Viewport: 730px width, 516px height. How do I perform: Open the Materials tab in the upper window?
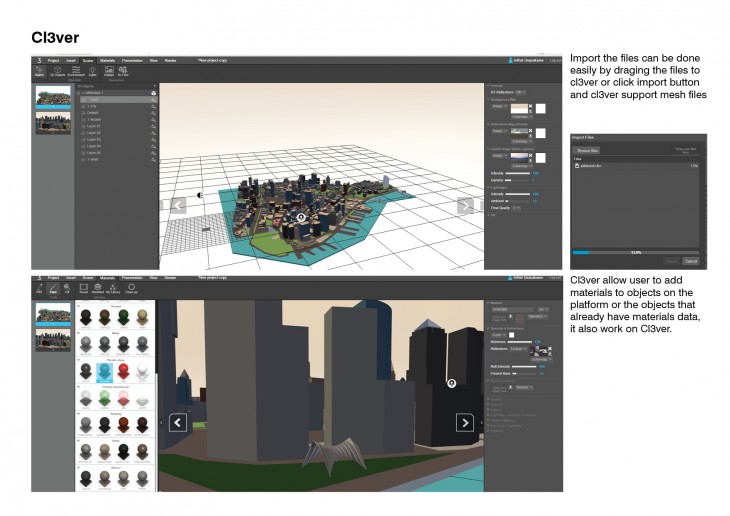[x=107, y=61]
